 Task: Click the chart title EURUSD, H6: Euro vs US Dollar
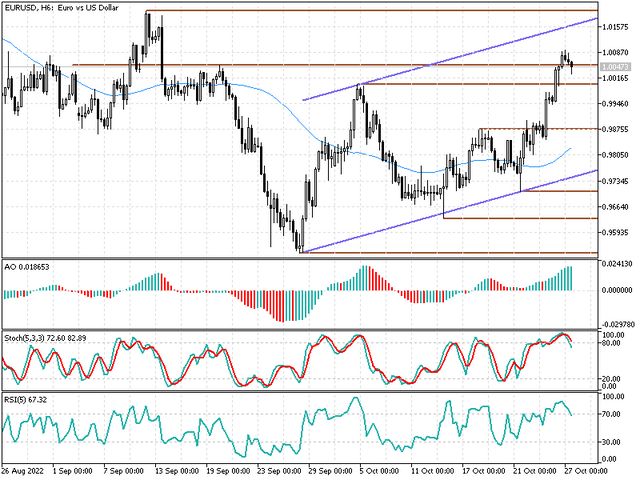61,8
